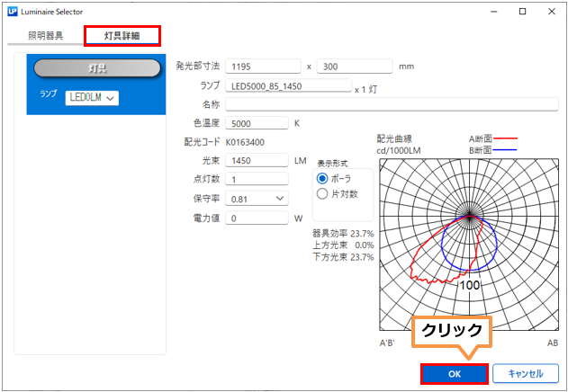This screenshot has height=392, width=568.
Task: Select the 片対数 radio button
Action: pyautogui.click(x=323, y=193)
